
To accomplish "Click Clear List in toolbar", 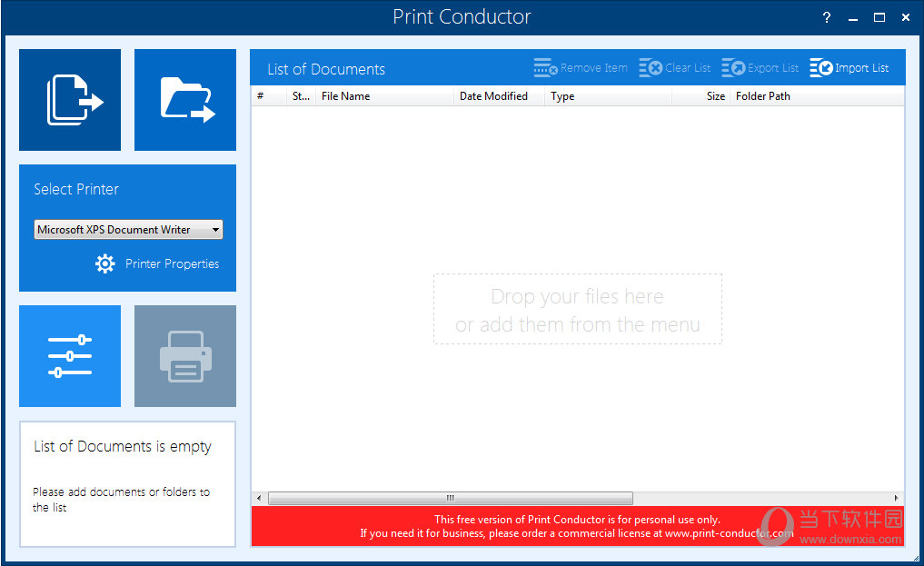I will pyautogui.click(x=675, y=68).
